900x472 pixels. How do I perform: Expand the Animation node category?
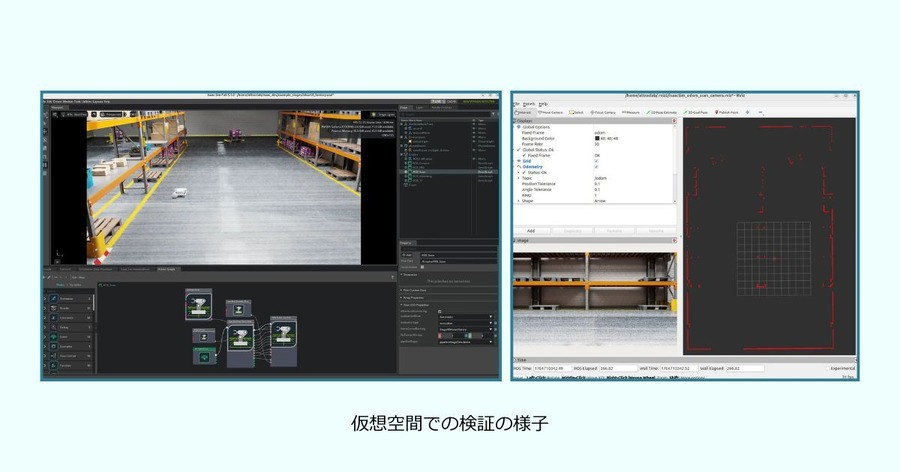pos(45,299)
